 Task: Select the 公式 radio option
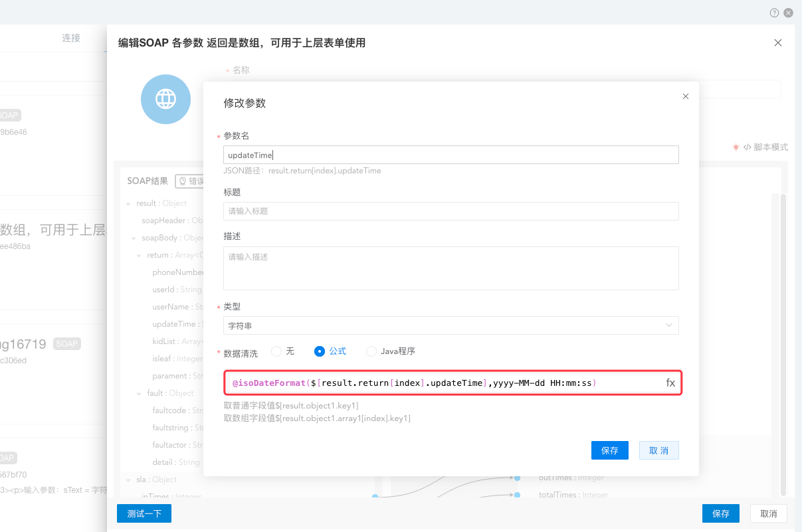click(x=320, y=351)
